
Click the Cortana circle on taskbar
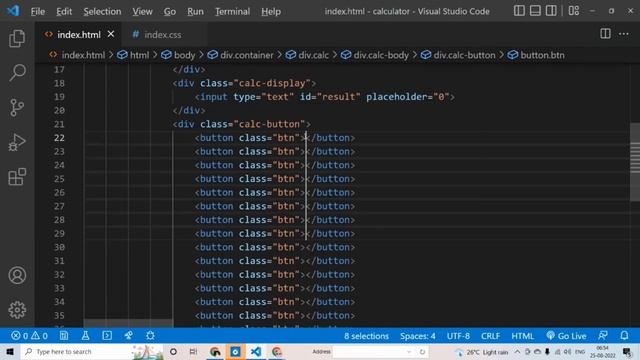173,351
